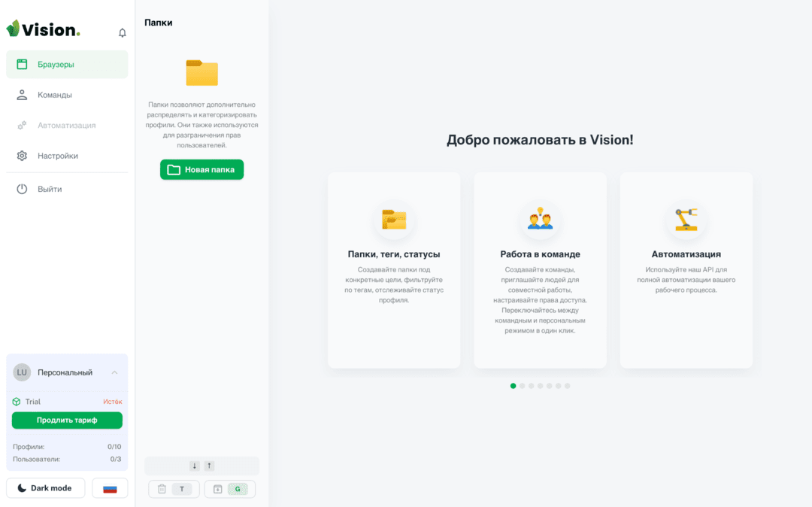Create a folder with Новая папка
Screen dimensions: 812x507
click(202, 169)
